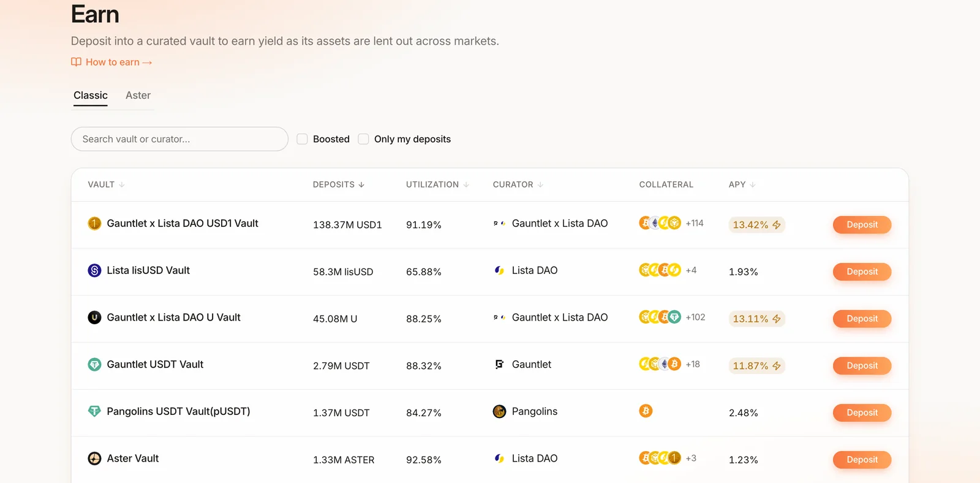
Task: Click the 91.19% utilization value
Action: [x=424, y=225]
